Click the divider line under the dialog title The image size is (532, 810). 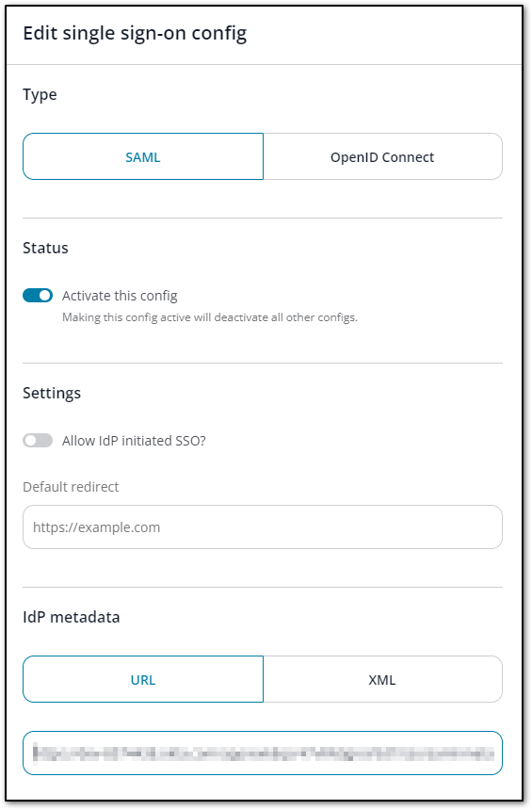[x=264, y=65]
